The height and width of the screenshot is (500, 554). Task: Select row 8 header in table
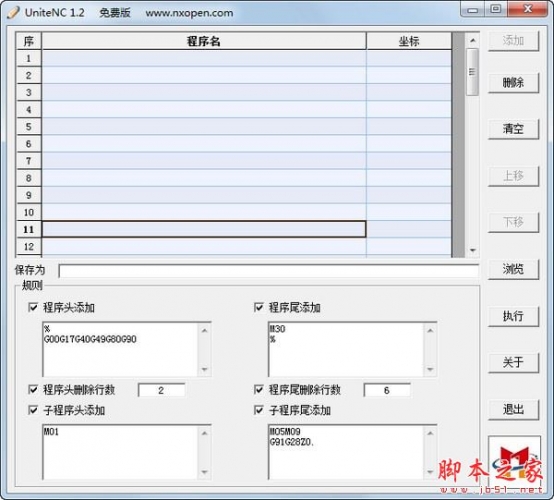[x=29, y=178]
